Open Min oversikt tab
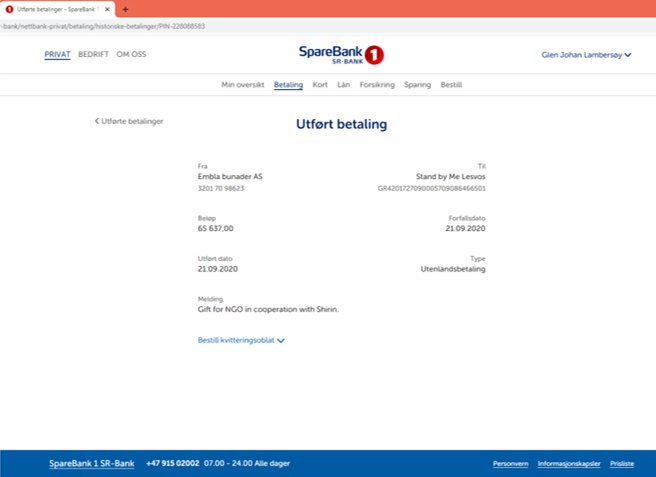The height and width of the screenshot is (477, 656). point(242,85)
